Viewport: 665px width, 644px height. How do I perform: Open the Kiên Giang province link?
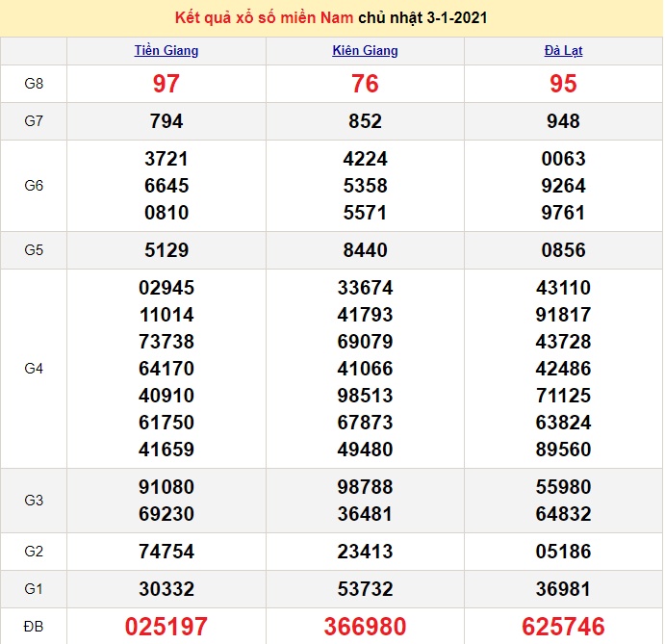365,51
